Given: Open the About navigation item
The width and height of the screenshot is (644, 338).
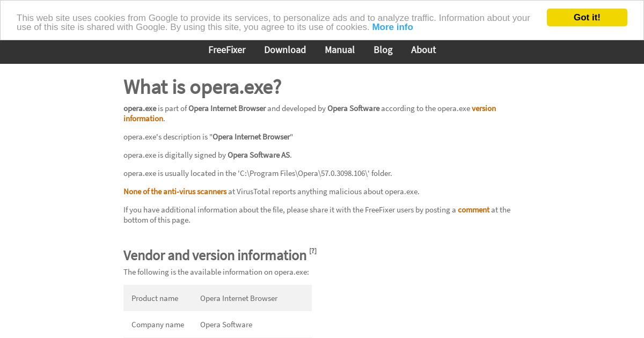Looking at the screenshot, I should coord(423,50).
